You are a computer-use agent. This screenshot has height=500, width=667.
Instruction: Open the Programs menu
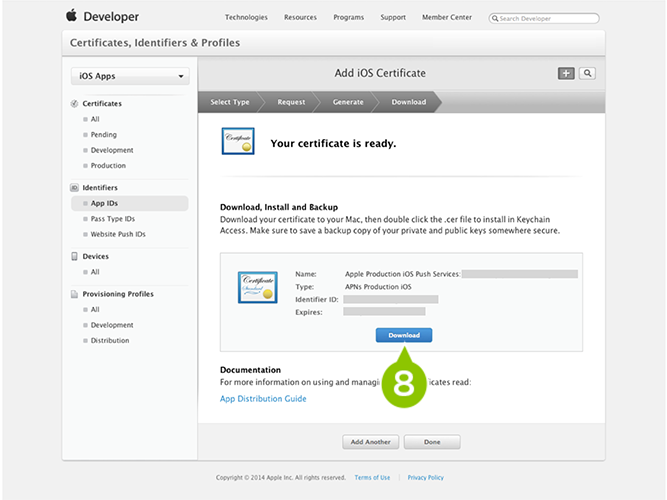(348, 17)
